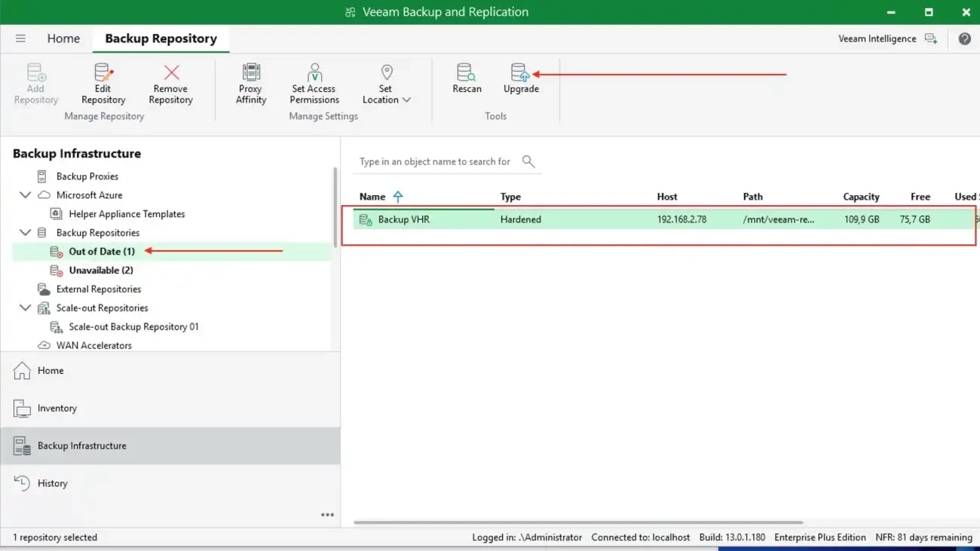Collapse the Scale-out Repositories node
The image size is (980, 551).
(25, 308)
